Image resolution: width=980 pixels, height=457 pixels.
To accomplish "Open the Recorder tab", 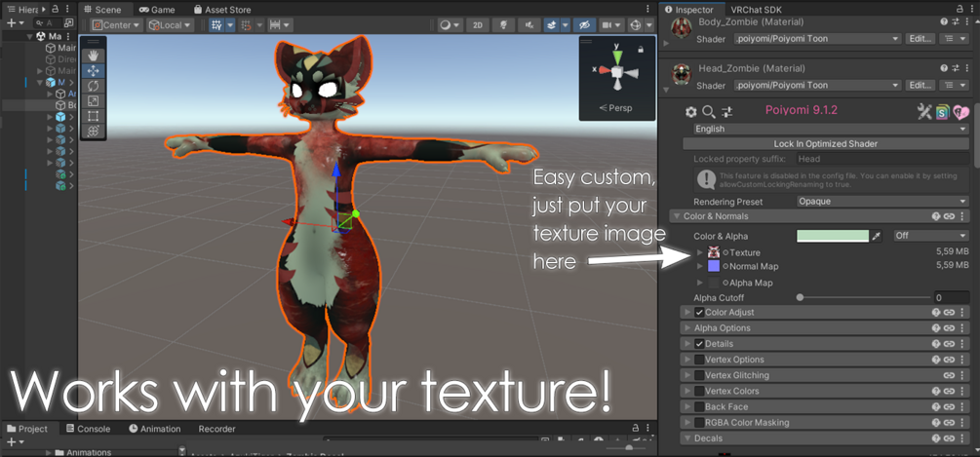I will tap(216, 429).
